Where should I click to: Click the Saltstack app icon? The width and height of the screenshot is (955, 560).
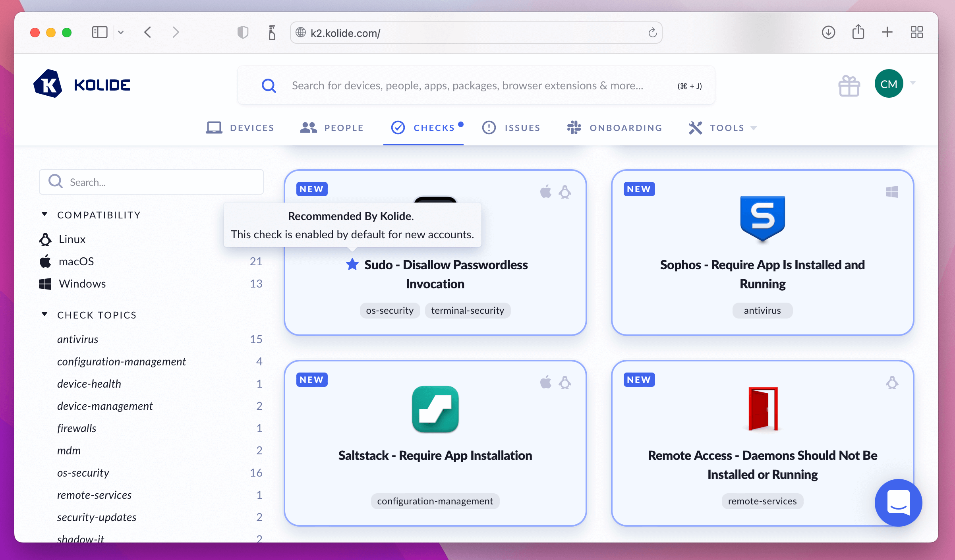[x=435, y=409]
